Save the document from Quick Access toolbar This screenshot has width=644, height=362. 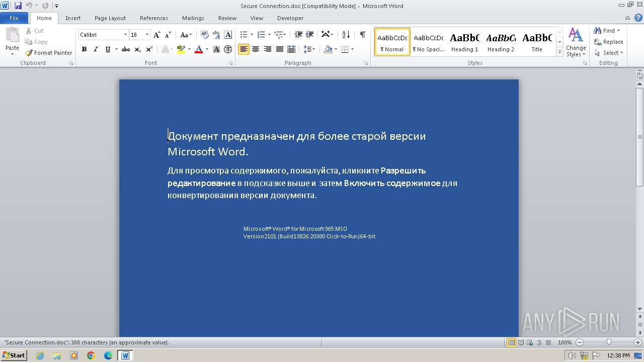coord(18,6)
